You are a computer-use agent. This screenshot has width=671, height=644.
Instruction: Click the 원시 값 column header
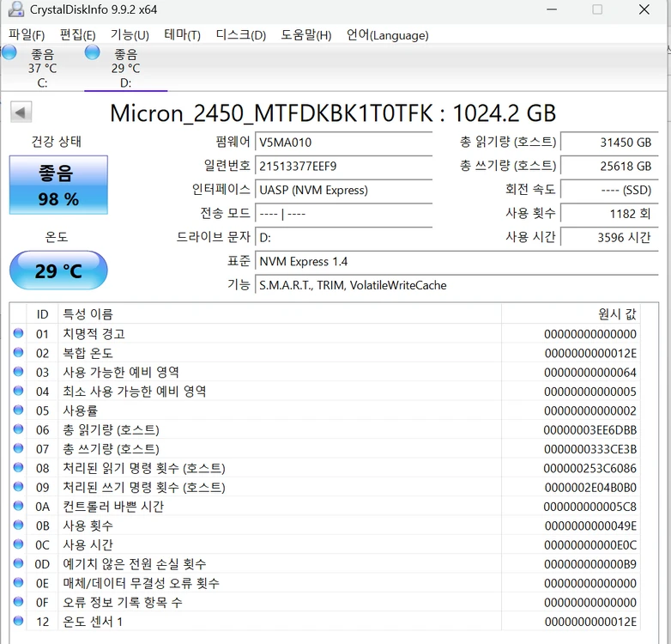tap(571, 314)
